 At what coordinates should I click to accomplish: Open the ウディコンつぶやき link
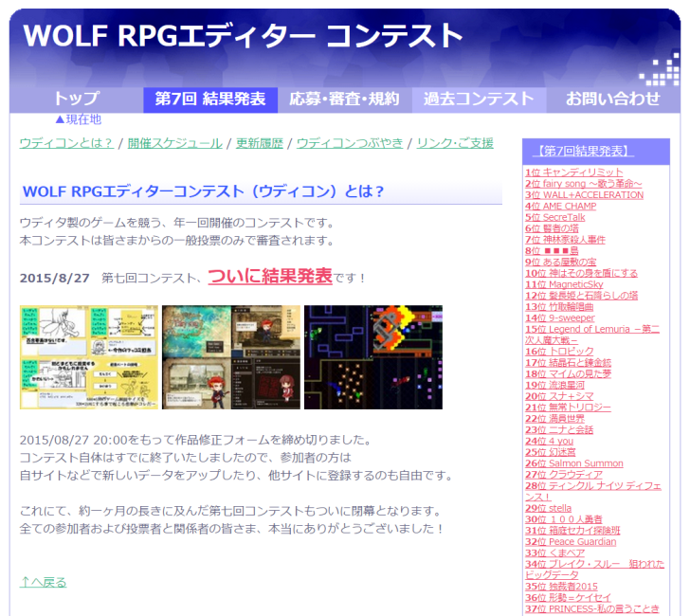point(350,143)
